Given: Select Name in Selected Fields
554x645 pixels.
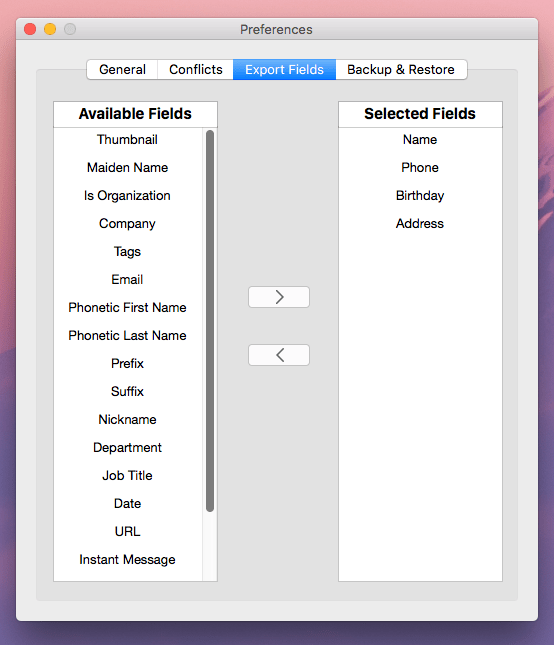Looking at the screenshot, I should (x=420, y=140).
